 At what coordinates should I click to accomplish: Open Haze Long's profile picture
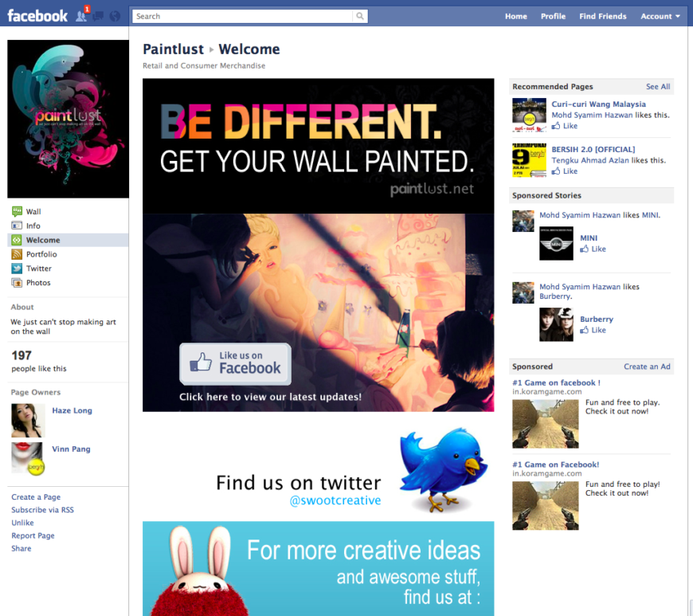[28, 420]
